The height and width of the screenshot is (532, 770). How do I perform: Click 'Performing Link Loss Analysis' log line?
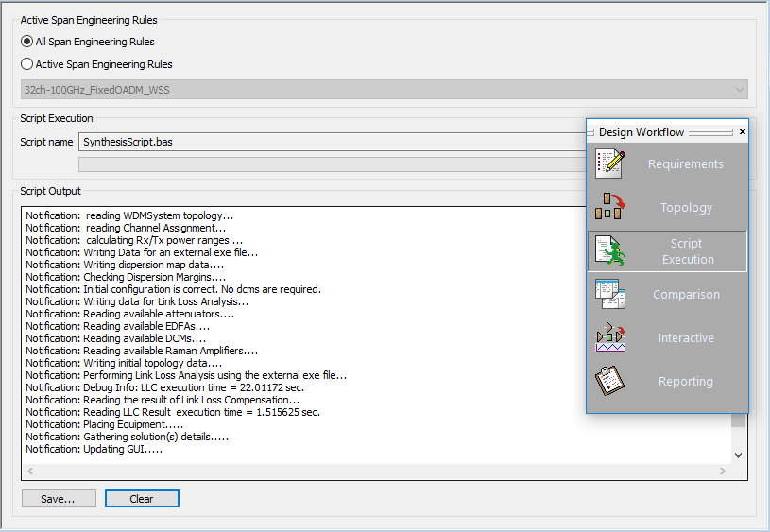point(186,375)
